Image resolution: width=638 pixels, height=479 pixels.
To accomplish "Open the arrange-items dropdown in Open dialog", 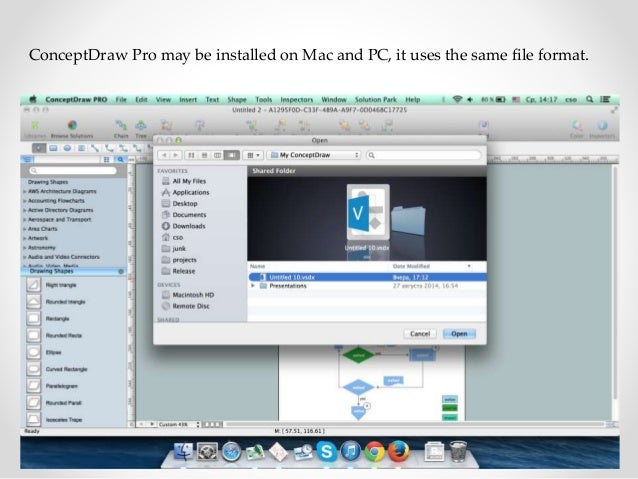I will coord(253,155).
